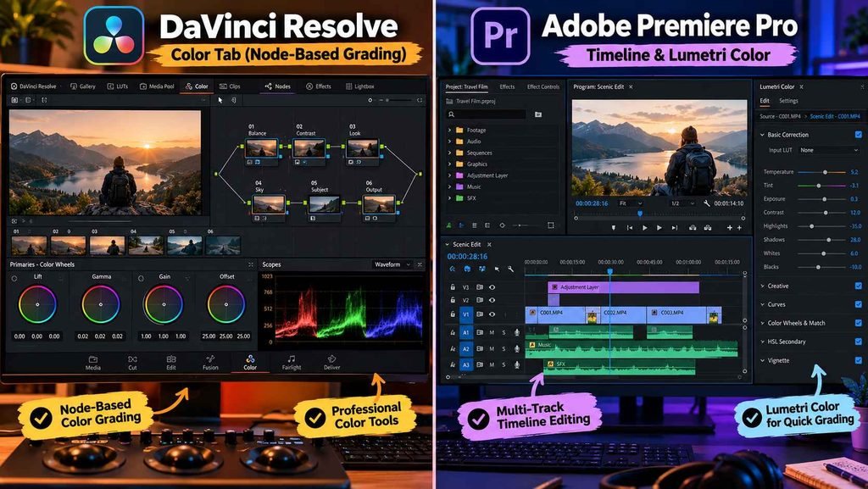Toggle the lock icon on track V3
This screenshot has height=489, width=868.
(453, 287)
